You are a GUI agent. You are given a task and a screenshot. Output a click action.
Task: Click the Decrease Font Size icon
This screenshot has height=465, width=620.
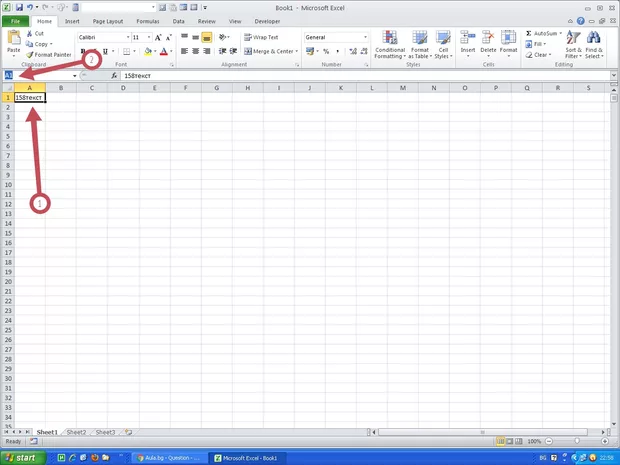(168, 38)
